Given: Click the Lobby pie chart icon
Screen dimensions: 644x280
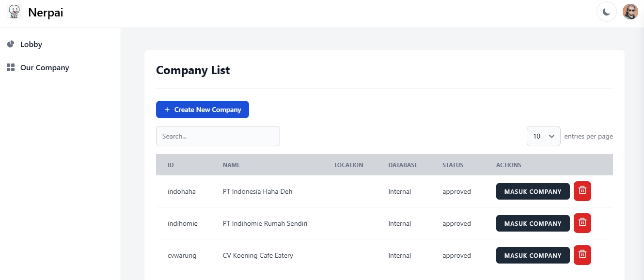Looking at the screenshot, I should pos(11,44).
